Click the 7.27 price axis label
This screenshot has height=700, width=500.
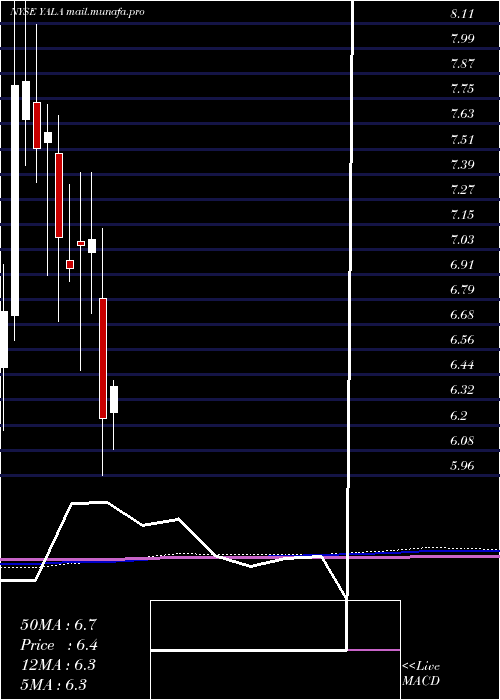462,190
